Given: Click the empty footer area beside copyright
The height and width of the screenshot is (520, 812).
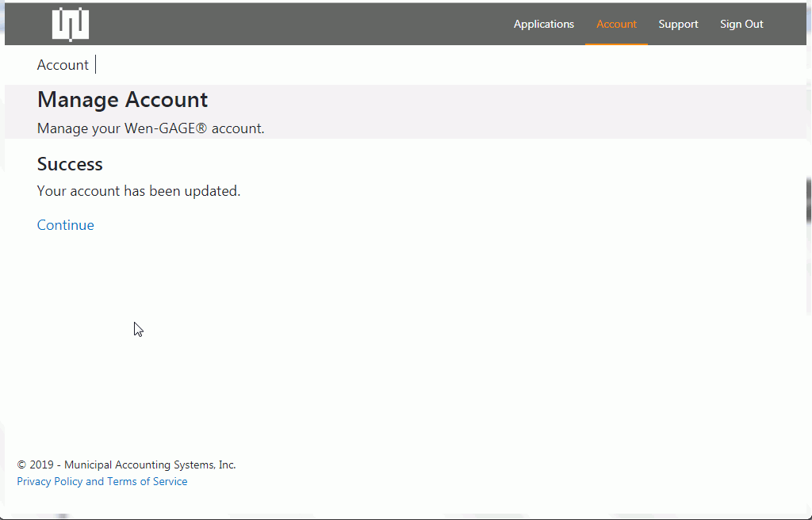Looking at the screenshot, I should pyautogui.click(x=515, y=472).
